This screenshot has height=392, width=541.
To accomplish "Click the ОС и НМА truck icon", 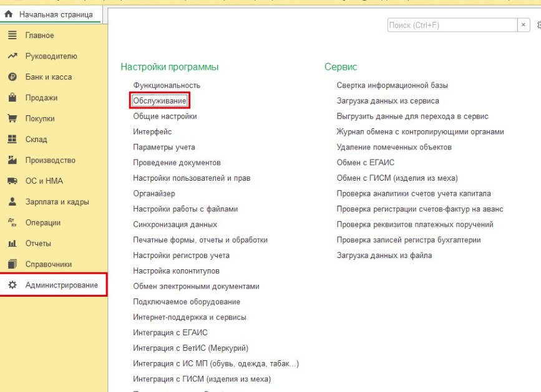I will point(12,181).
